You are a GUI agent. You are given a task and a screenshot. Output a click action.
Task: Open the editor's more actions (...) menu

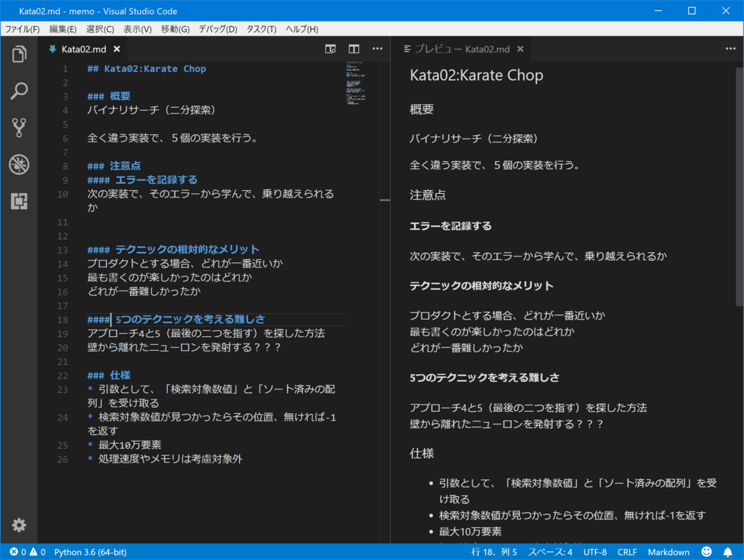pyautogui.click(x=377, y=49)
